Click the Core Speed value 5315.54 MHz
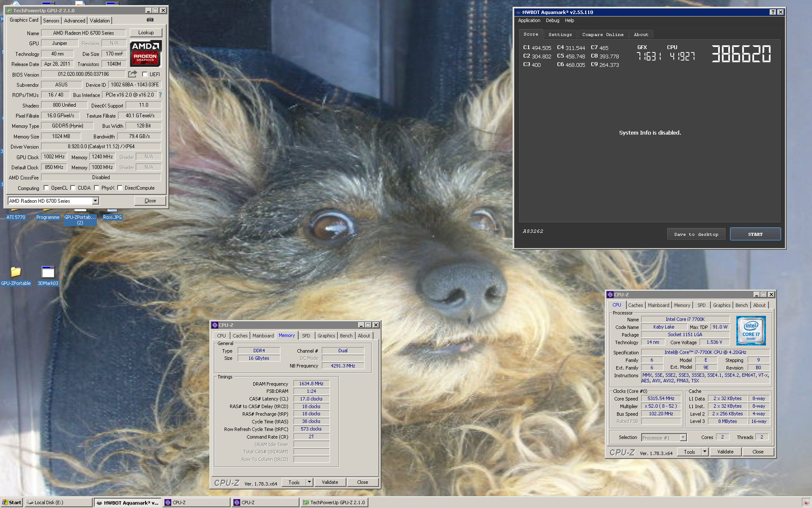812x508 pixels. (661, 398)
